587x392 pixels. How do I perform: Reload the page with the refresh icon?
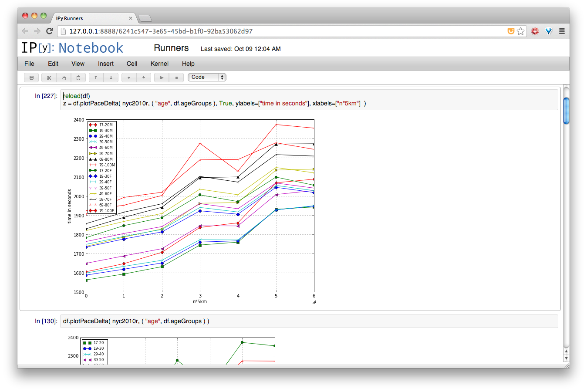49,31
